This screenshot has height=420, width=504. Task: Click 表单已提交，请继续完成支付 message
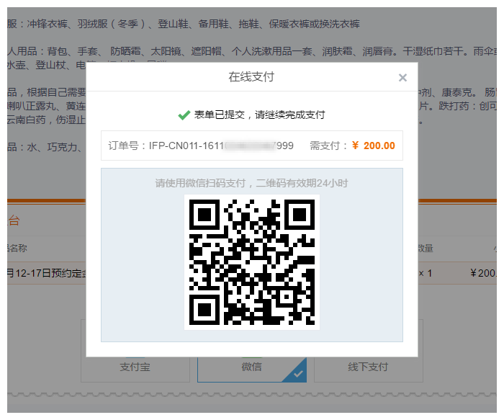(x=259, y=115)
